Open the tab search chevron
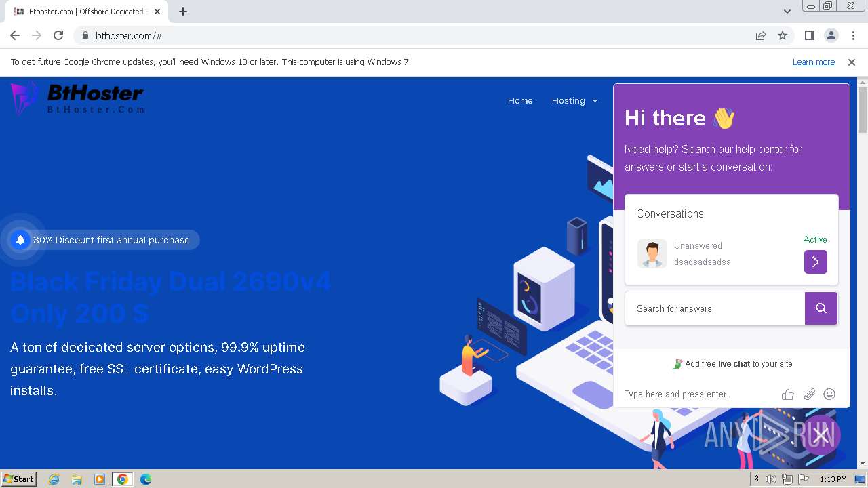The height and width of the screenshot is (488, 868). tap(787, 12)
